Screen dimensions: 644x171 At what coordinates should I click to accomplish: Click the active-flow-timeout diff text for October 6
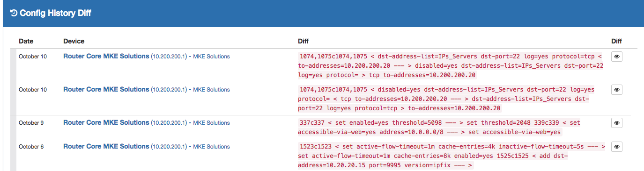451,156
